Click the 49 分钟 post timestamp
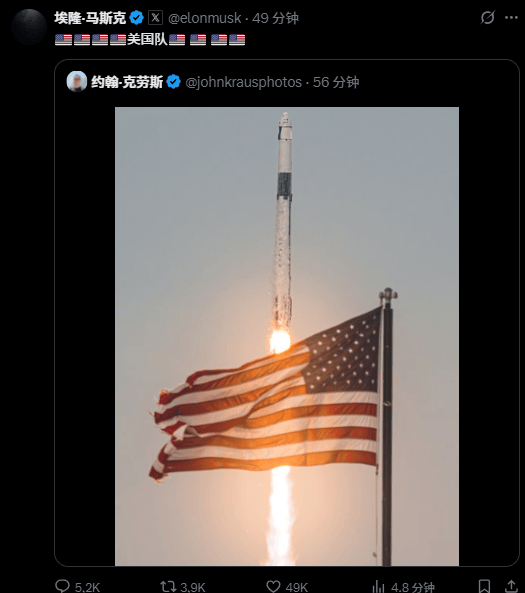525x593 pixels. [275, 18]
